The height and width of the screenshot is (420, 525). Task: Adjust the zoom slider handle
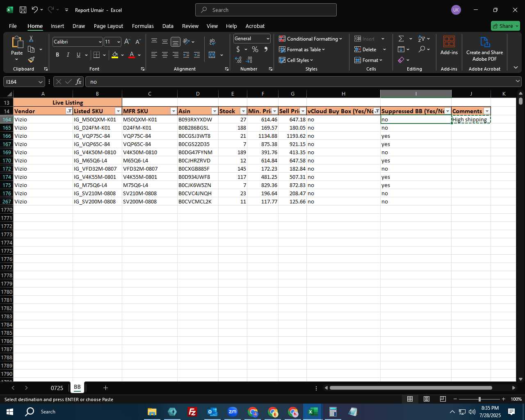479,399
